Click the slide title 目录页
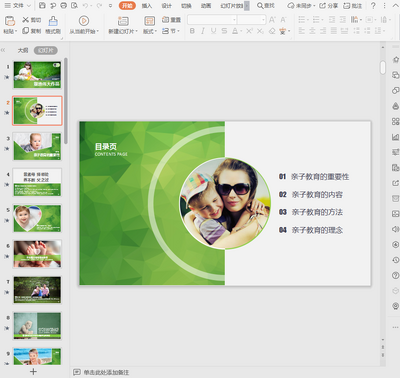The image size is (400, 378). coord(106,147)
